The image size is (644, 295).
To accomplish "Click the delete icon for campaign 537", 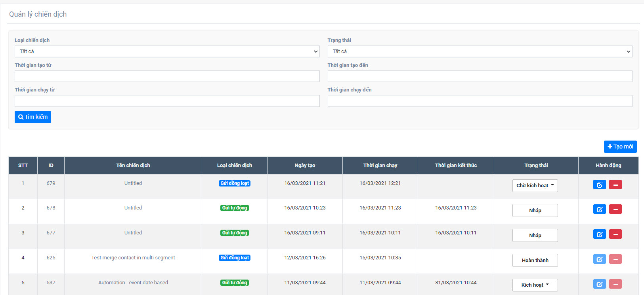I will click(615, 284).
